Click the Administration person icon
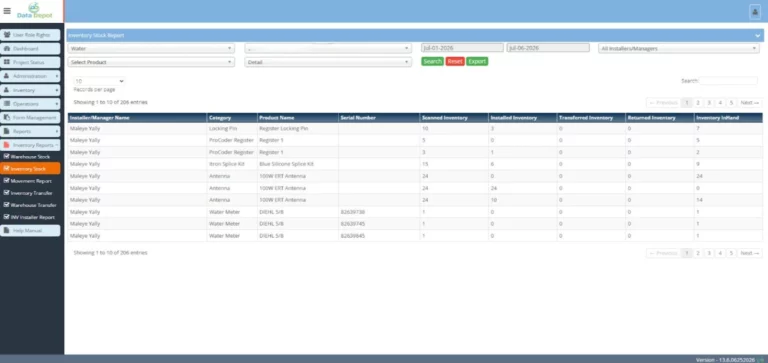The height and width of the screenshot is (363, 768). click(x=7, y=76)
